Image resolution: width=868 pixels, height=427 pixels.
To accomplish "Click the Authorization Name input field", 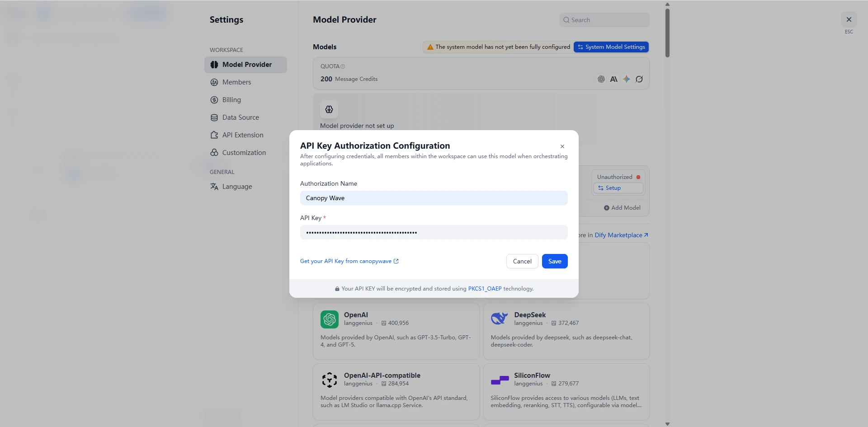I will coord(433,198).
